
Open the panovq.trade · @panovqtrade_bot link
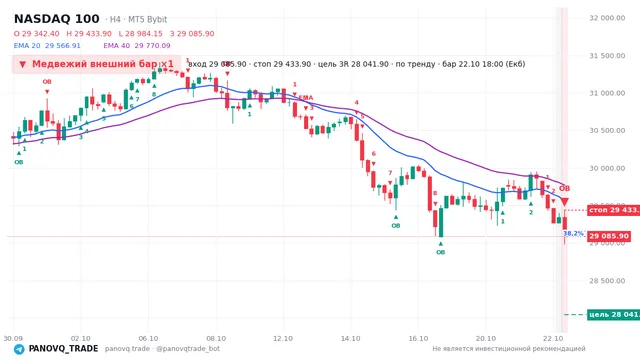[x=162, y=349]
